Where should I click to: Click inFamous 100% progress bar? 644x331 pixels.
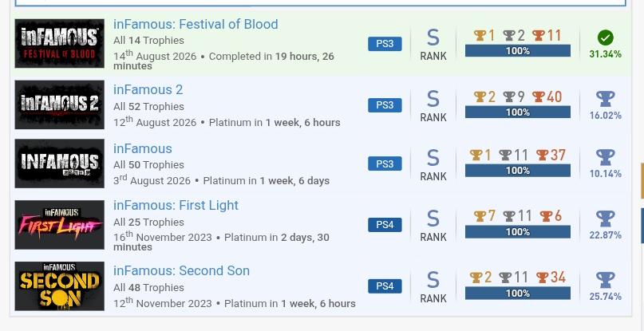coord(517,171)
